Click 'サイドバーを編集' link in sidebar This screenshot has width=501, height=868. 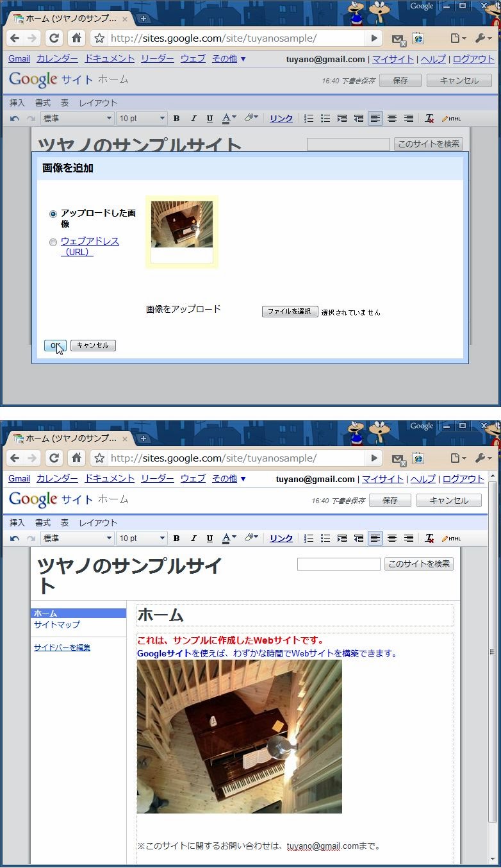click(x=62, y=647)
